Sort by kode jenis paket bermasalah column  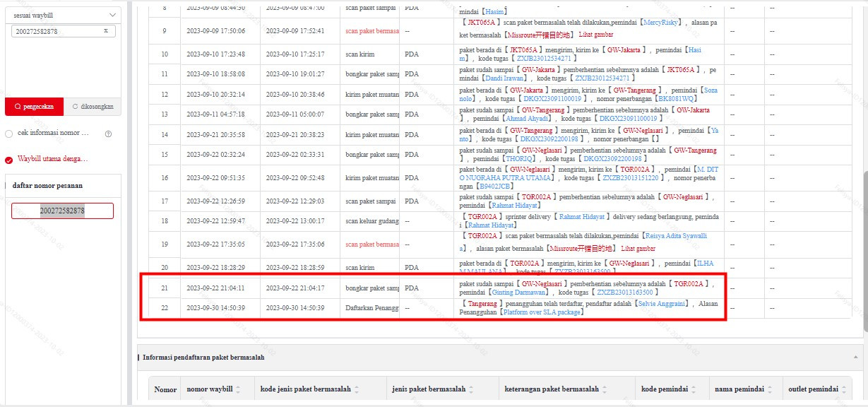[357, 389]
